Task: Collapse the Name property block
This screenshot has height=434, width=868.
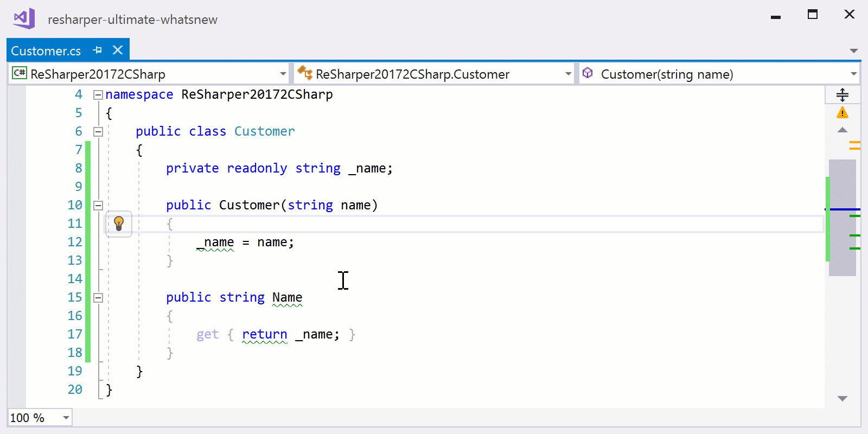Action: pyautogui.click(x=98, y=298)
